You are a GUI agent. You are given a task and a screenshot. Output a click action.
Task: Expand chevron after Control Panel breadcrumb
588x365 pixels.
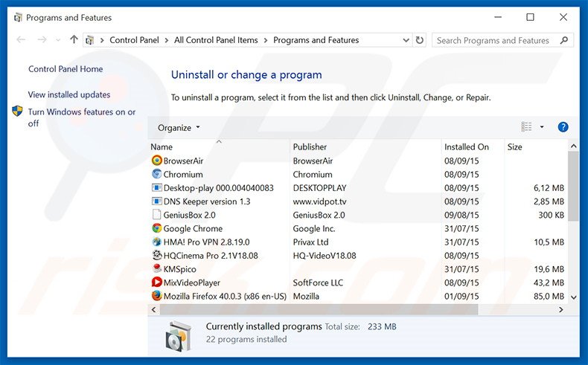167,40
